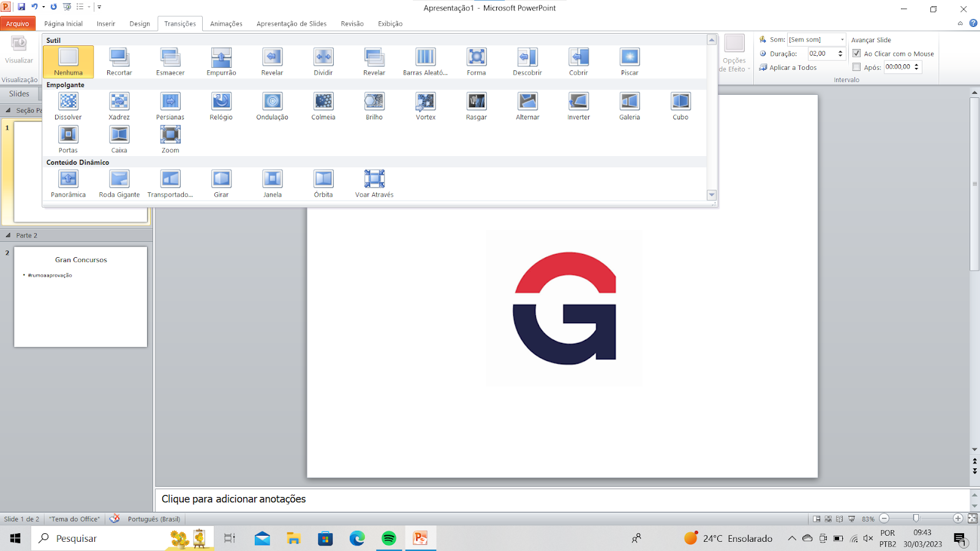
Task: Open the Windows Start menu
Action: (x=15, y=538)
